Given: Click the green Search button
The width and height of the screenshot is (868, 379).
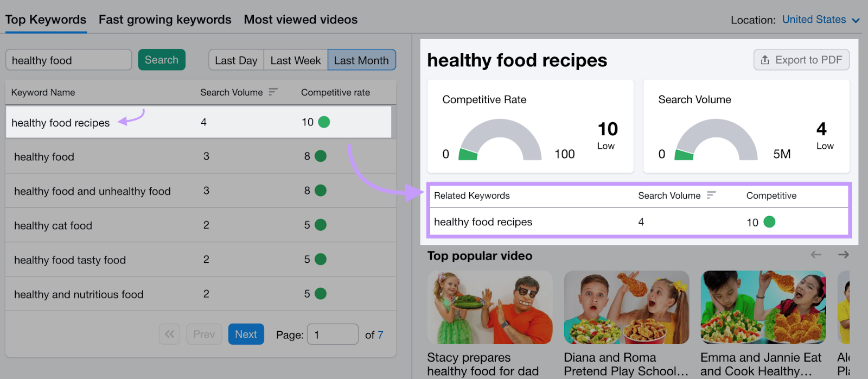Looking at the screenshot, I should click(162, 60).
